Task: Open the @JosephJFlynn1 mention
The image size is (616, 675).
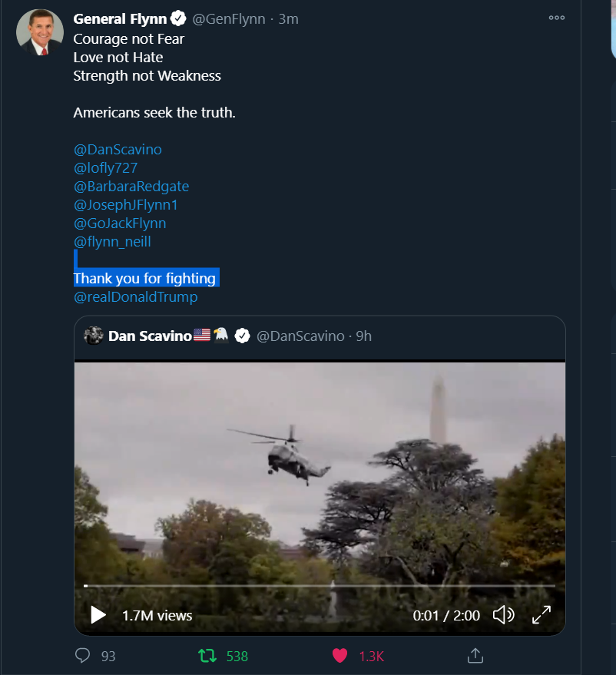Action: coord(126,205)
